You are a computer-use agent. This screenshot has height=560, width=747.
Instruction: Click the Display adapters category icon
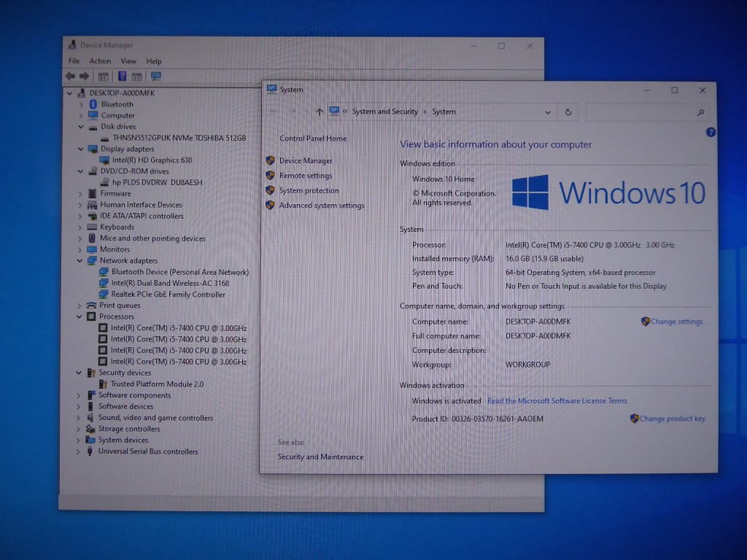(x=93, y=149)
